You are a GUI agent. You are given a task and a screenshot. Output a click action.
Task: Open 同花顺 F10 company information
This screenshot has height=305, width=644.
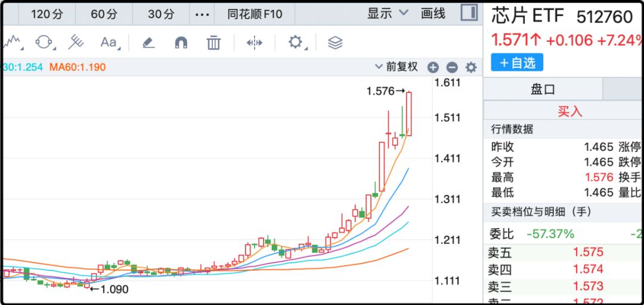point(255,14)
